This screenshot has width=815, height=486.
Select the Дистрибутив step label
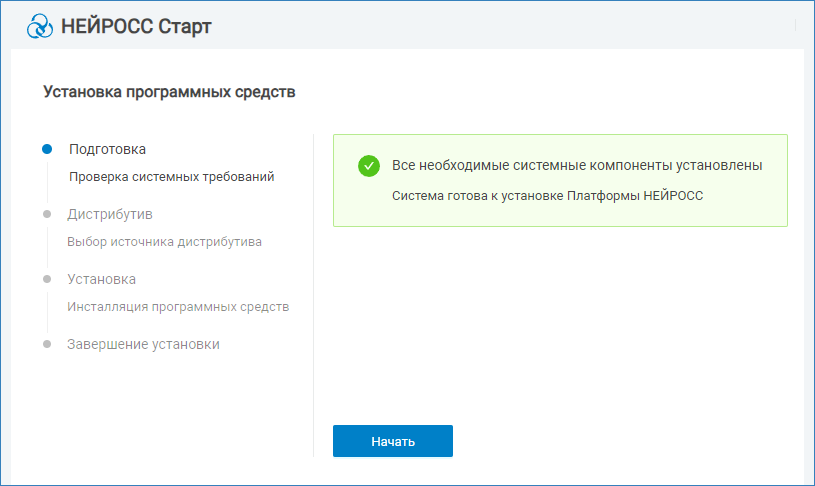pyautogui.click(x=110, y=214)
